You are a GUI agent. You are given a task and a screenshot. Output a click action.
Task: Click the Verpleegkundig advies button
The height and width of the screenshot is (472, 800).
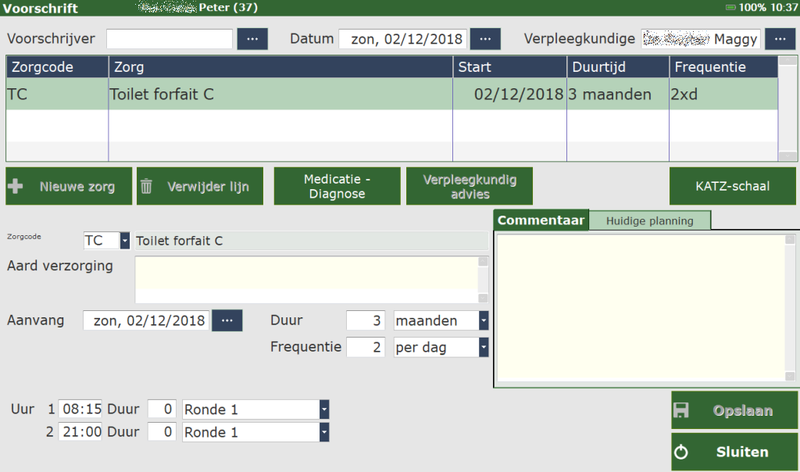point(469,186)
